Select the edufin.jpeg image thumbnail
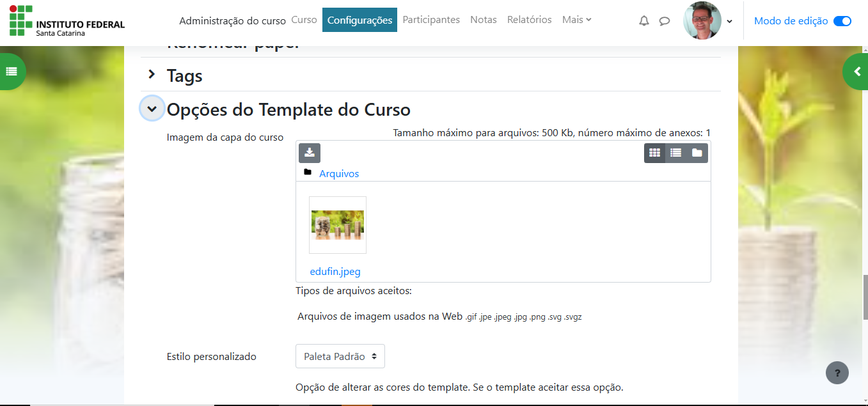868x406 pixels. click(338, 225)
